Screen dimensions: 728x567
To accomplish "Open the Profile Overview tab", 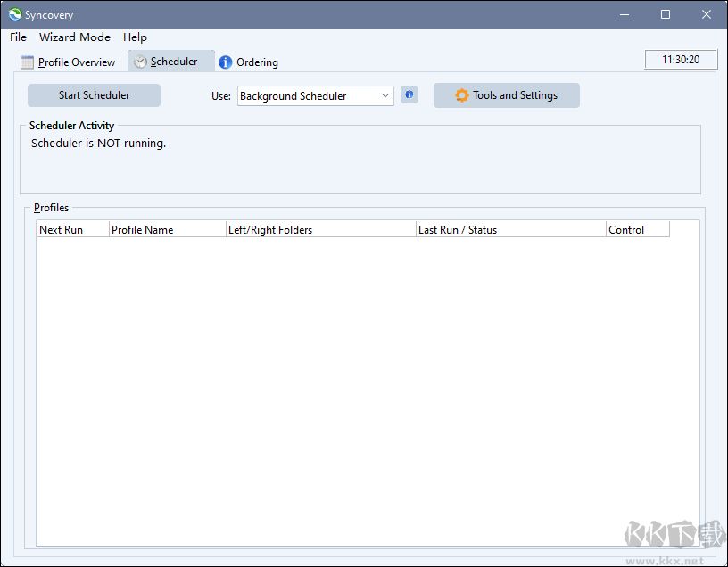I will click(68, 62).
